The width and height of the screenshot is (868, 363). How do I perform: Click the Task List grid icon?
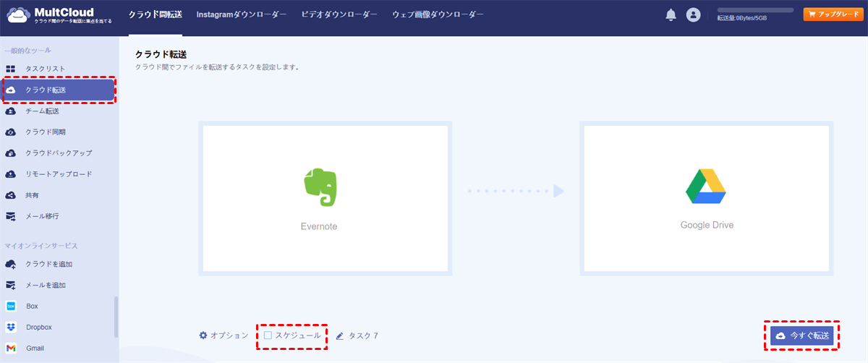(11, 69)
